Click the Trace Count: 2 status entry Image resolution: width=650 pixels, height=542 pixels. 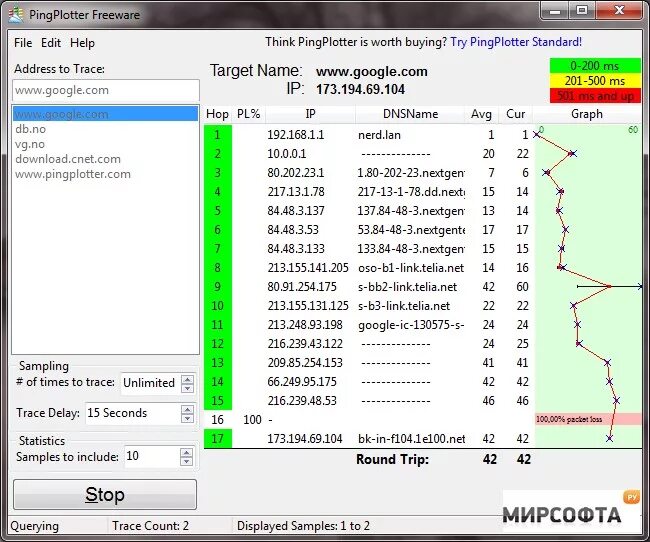tap(150, 526)
